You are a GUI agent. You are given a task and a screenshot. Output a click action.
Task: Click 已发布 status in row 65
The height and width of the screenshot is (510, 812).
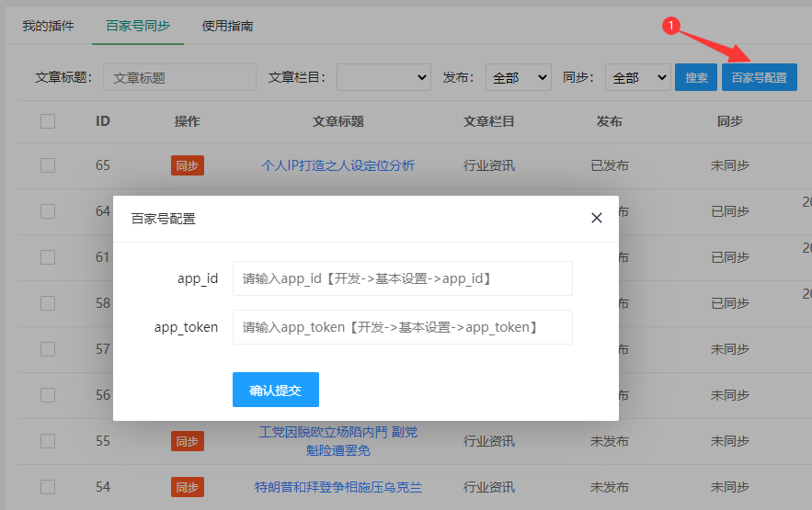(610, 165)
